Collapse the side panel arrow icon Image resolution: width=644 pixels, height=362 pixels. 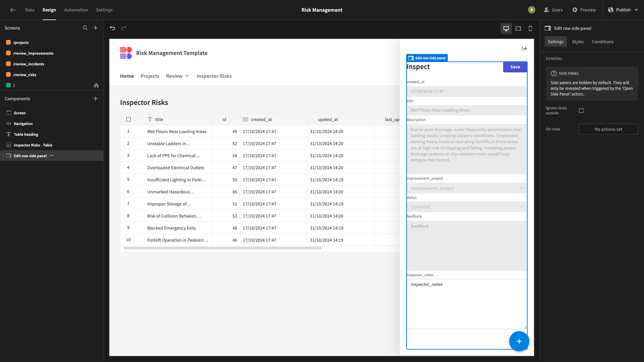(x=525, y=49)
